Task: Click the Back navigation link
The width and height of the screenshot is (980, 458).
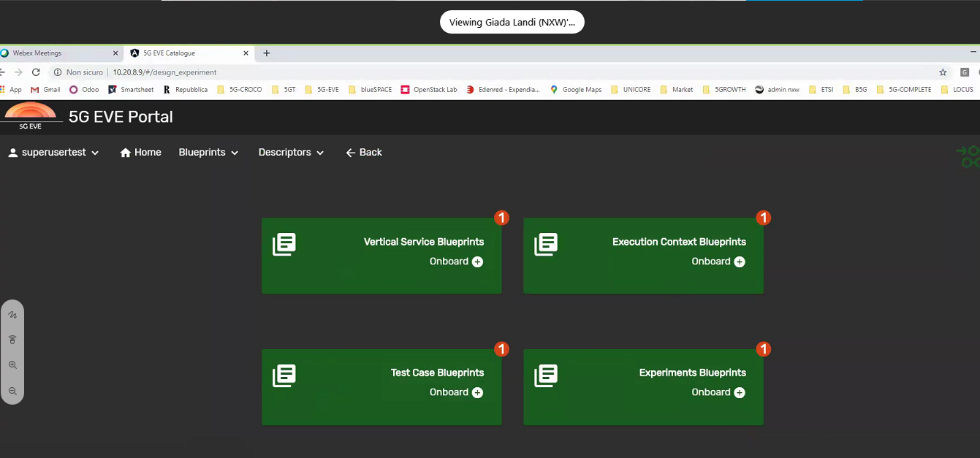Action: [x=364, y=153]
